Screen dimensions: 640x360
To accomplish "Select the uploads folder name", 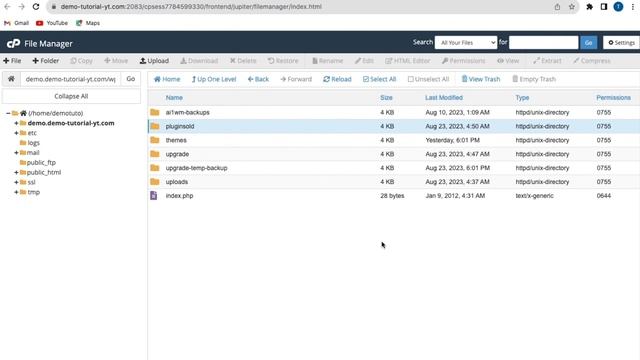I will (x=177, y=182).
